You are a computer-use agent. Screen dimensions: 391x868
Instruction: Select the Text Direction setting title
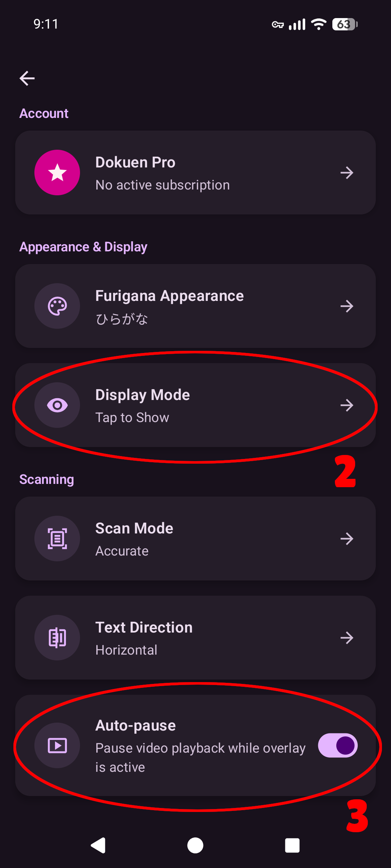144,627
